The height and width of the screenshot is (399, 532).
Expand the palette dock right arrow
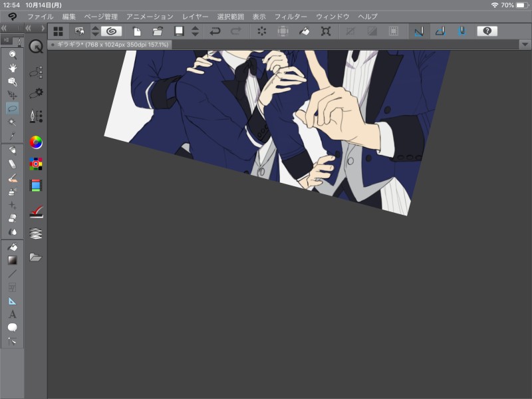tap(43, 28)
